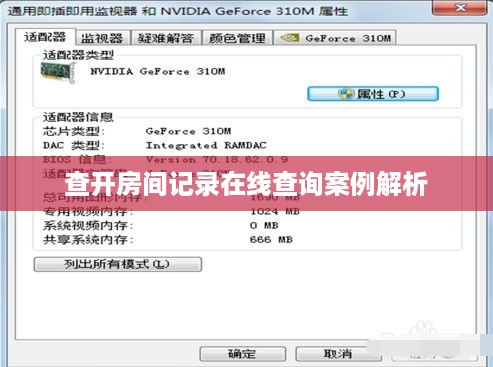Click the 专用视频内存 label
The width and height of the screenshot is (493, 367).
(88, 212)
